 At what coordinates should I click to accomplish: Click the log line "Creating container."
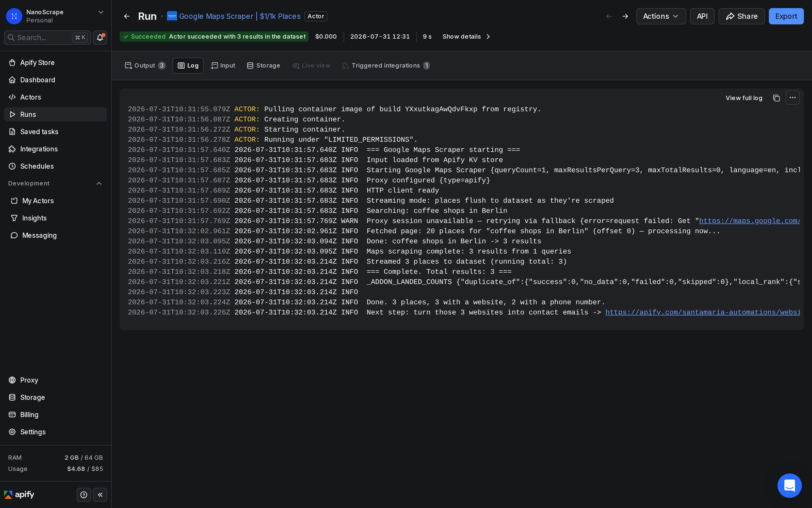305,119
